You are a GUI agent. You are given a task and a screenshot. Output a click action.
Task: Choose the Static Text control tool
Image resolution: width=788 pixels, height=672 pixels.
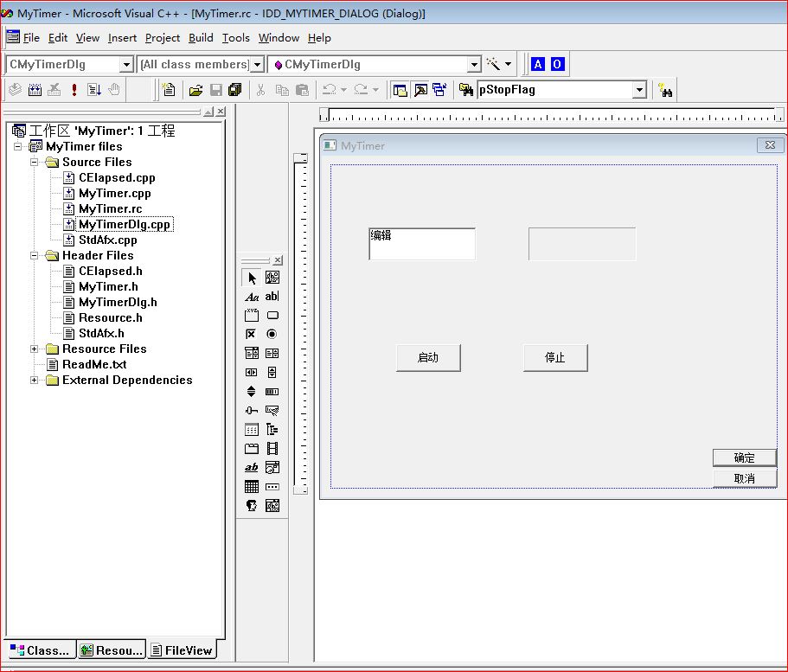coord(252,297)
